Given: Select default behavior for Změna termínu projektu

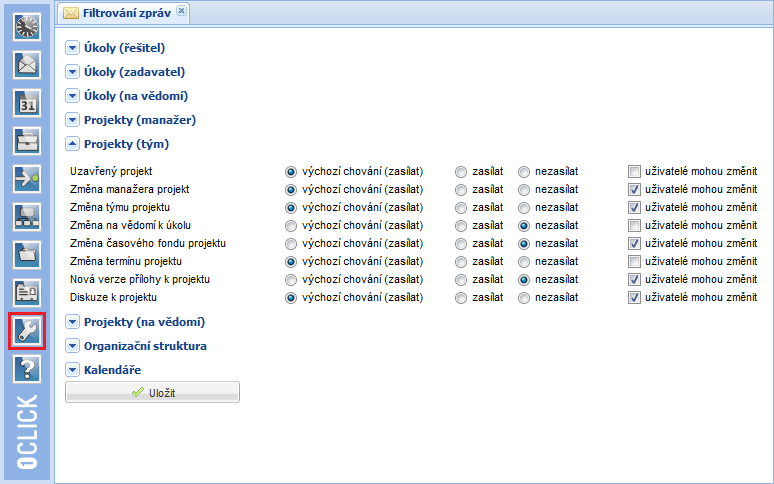Looking at the screenshot, I should pos(292,261).
